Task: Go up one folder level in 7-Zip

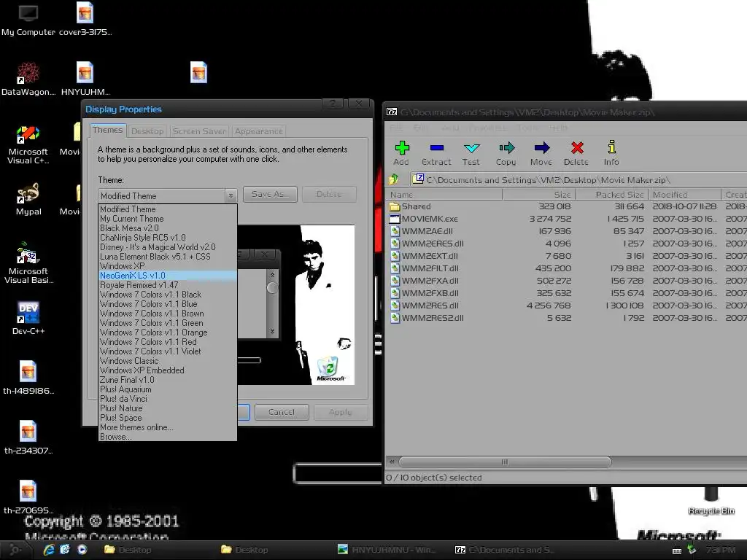Action: point(393,179)
